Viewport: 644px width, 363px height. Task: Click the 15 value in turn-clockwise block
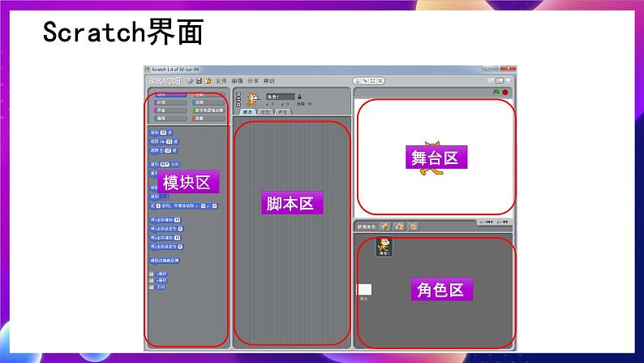tap(169, 142)
